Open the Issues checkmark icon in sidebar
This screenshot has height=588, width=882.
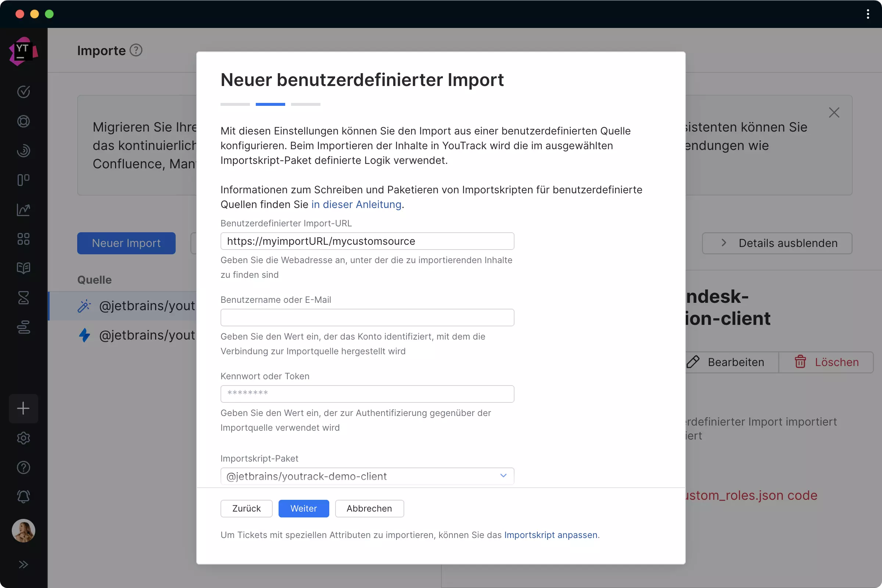tap(23, 92)
